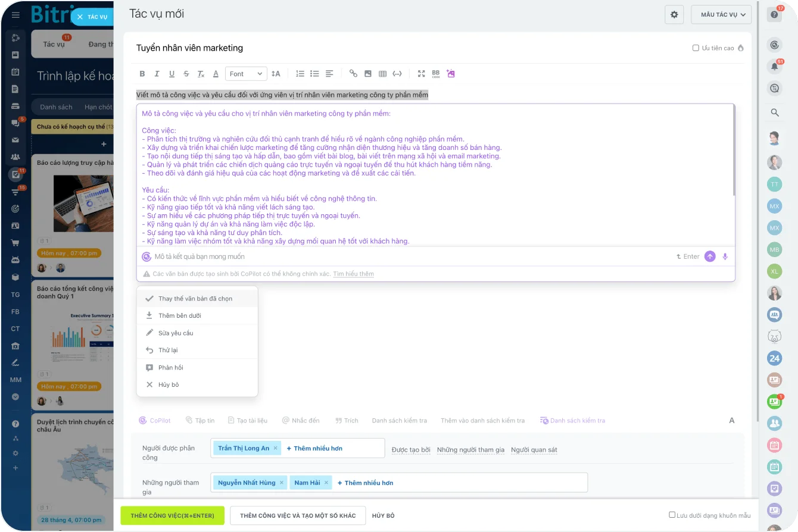Activate the microphone in the CoPilot prompt

[725, 256]
